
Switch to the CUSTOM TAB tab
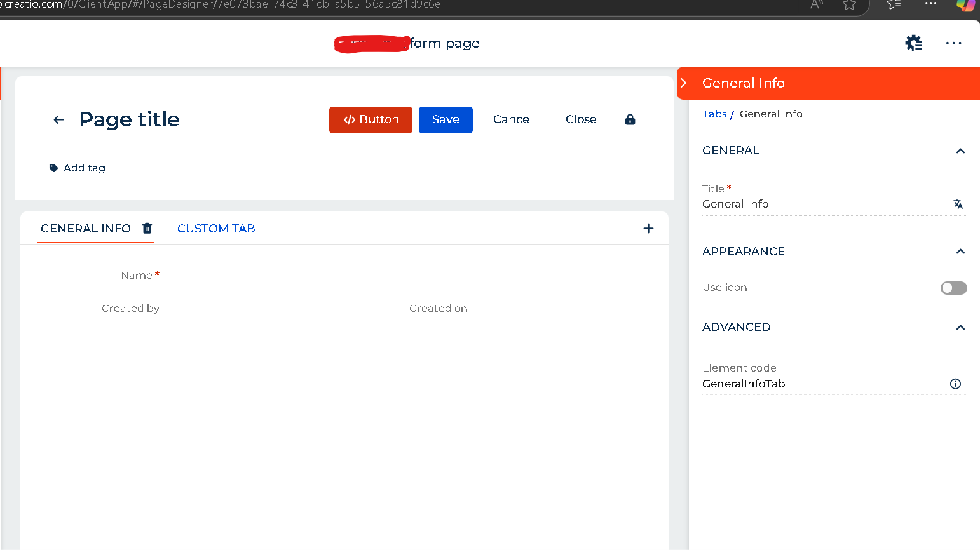(216, 229)
